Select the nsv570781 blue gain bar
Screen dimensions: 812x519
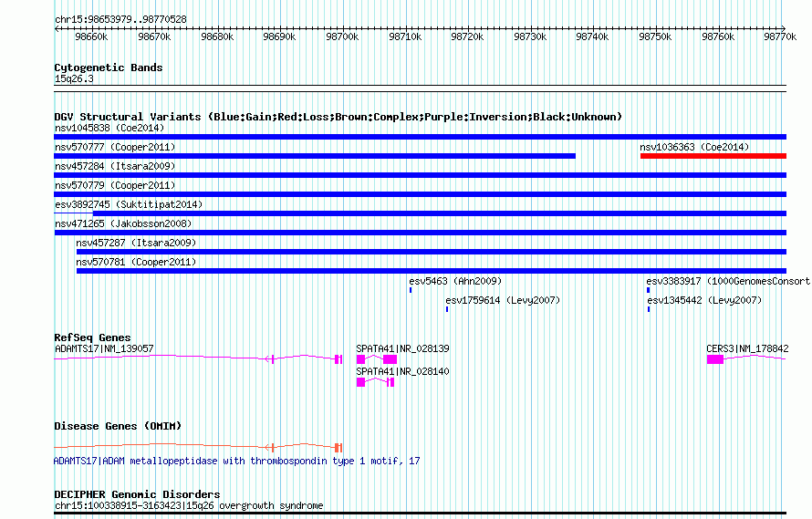[x=432, y=271]
